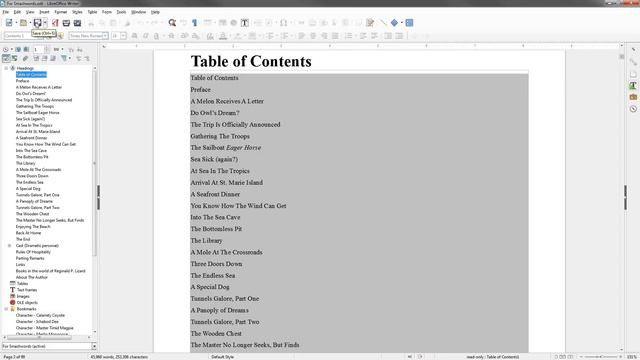Toggle Print Preview icon
Image resolution: width=640 pixels, height=360 pixels.
pos(77,23)
